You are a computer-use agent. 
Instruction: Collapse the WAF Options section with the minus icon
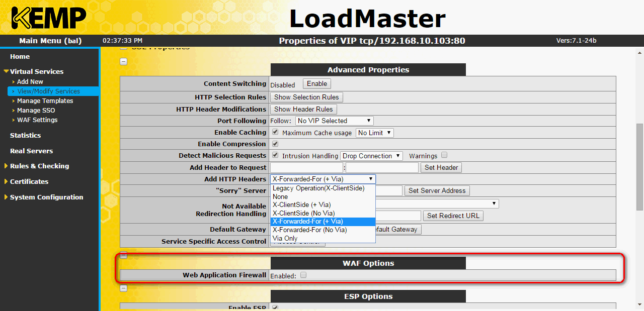coord(123,255)
